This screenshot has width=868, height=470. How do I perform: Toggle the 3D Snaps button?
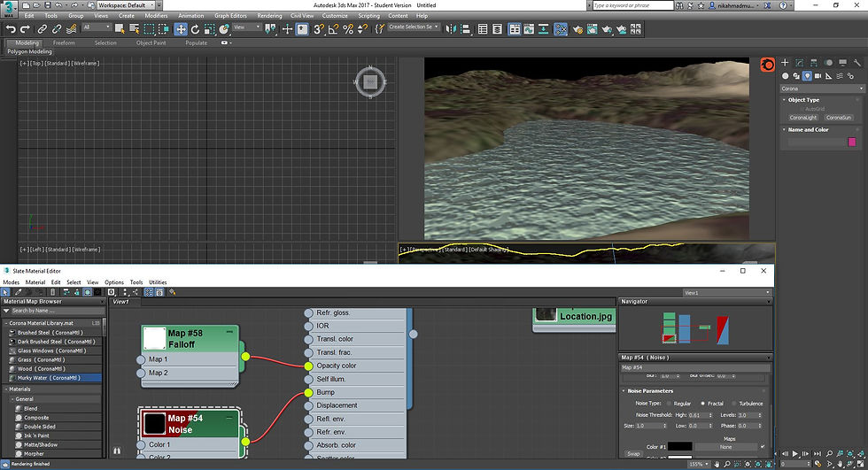319,29
